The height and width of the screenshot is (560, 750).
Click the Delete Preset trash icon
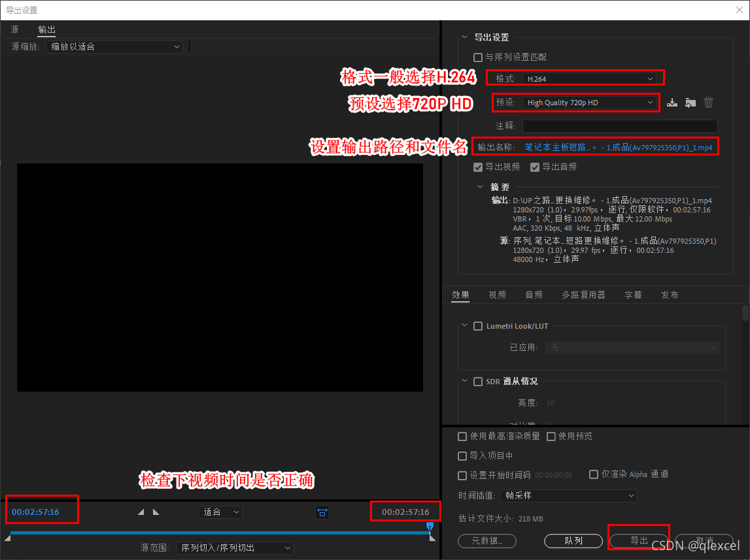click(708, 102)
